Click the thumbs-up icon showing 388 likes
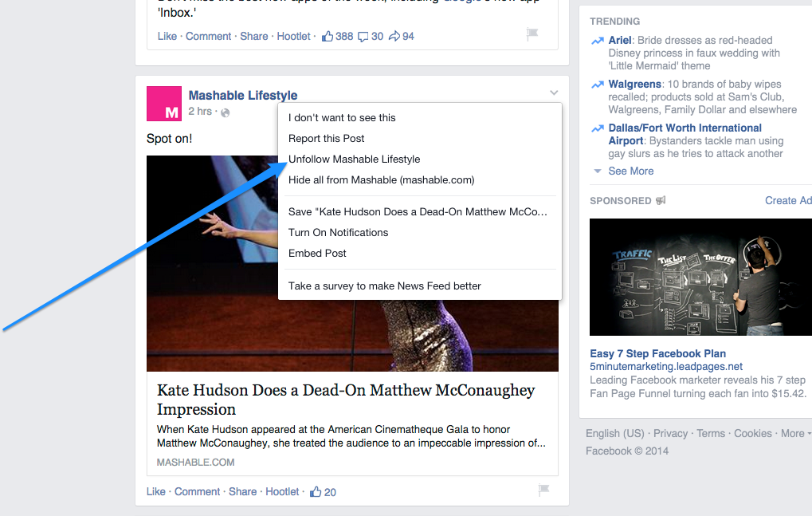 point(328,36)
